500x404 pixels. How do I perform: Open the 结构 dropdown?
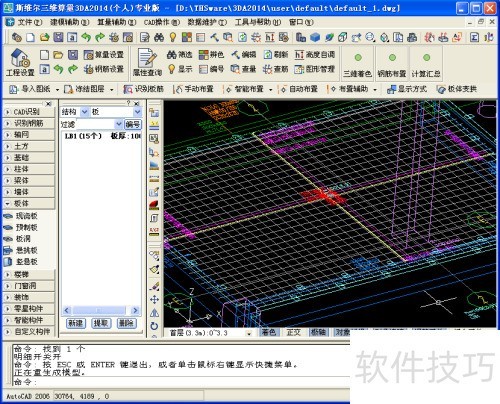point(85,112)
